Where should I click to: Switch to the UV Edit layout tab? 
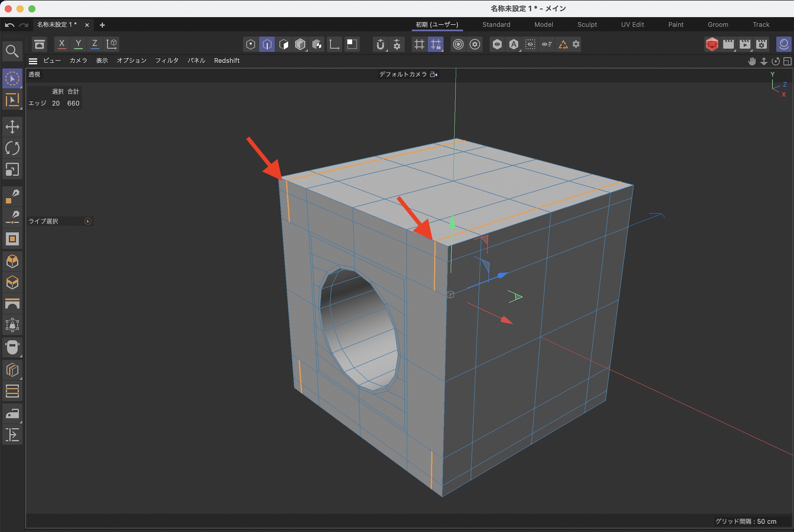pos(632,25)
